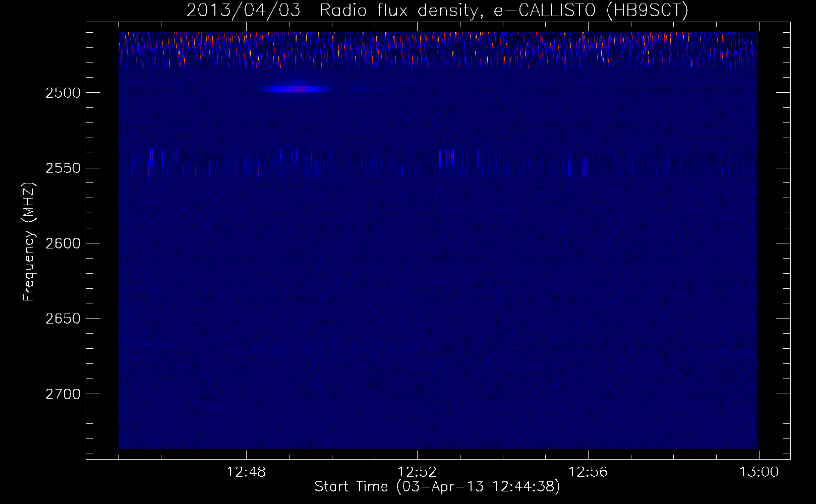This screenshot has height=504, width=816.
Task: Click the 'Frequency (MHZ)' axis title
Action: pyautogui.click(x=29, y=242)
